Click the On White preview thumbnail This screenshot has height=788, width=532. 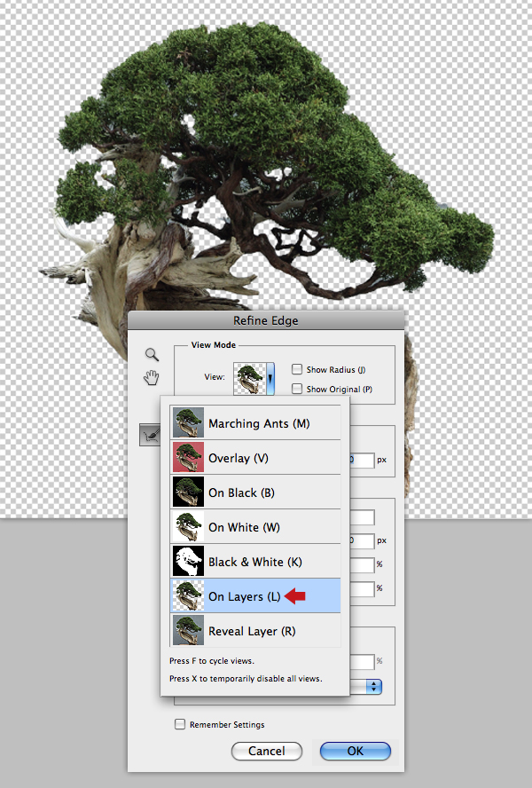click(188, 527)
